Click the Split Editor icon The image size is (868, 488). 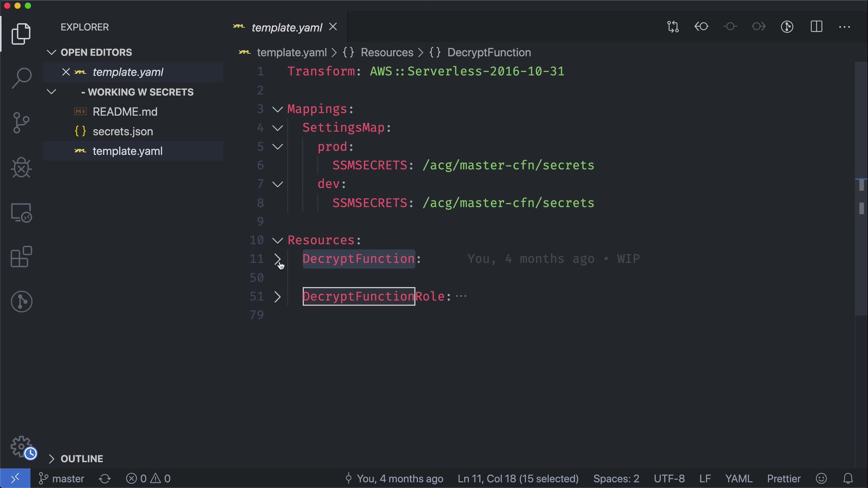coord(816,27)
